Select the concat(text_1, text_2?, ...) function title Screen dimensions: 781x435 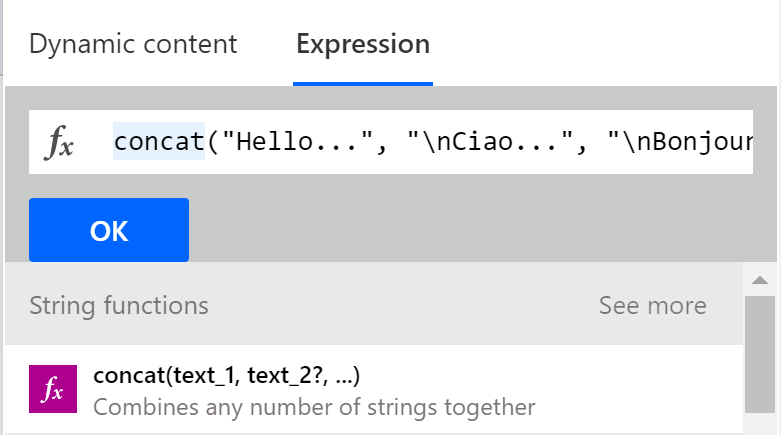click(226, 376)
